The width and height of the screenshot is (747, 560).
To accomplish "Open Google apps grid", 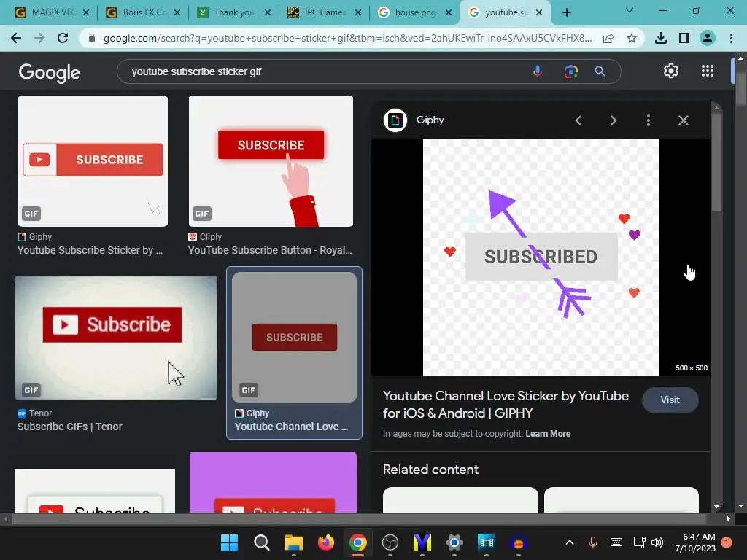I will point(708,71).
